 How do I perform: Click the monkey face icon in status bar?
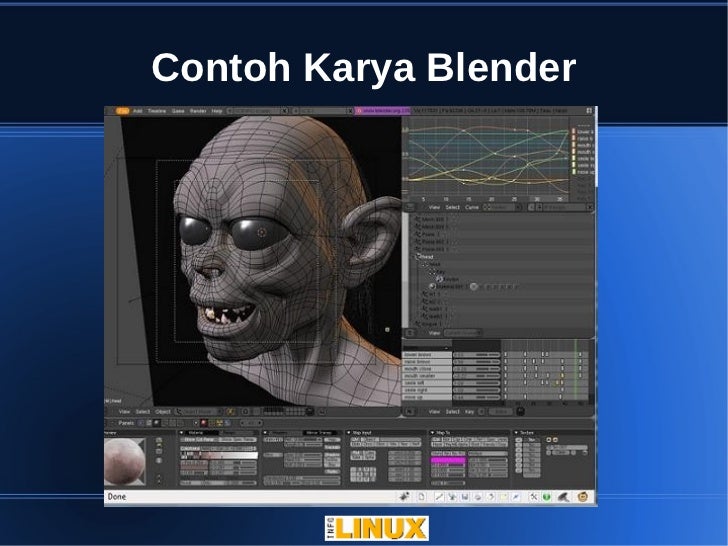pyautogui.click(x=583, y=497)
